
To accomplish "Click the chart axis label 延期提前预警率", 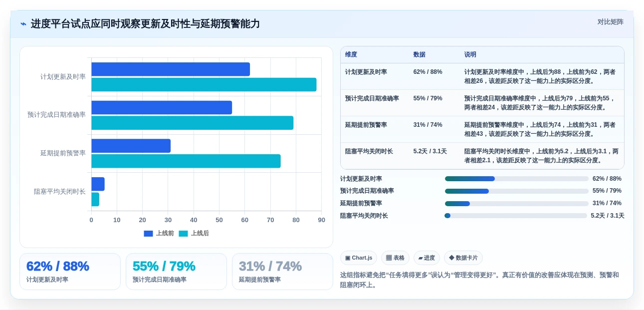I will (x=63, y=153).
